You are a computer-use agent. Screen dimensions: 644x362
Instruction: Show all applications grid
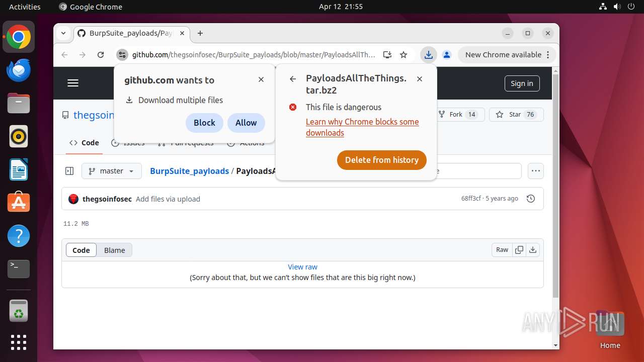(19, 342)
